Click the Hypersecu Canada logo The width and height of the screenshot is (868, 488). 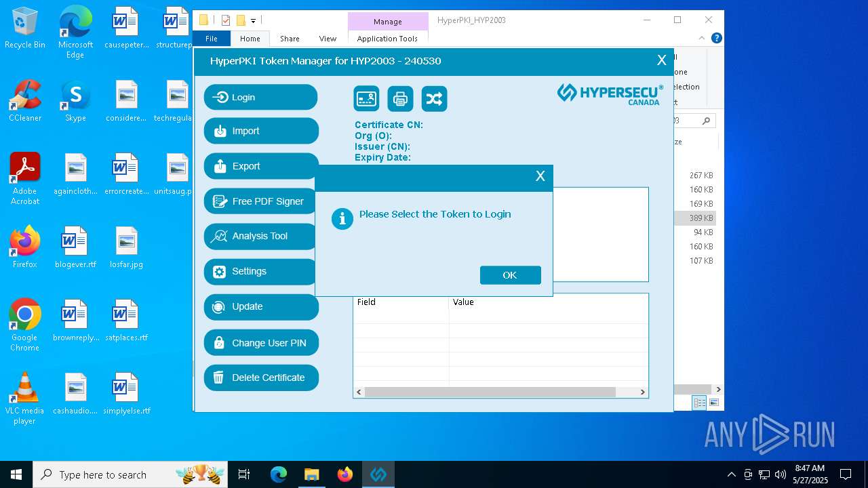610,94
